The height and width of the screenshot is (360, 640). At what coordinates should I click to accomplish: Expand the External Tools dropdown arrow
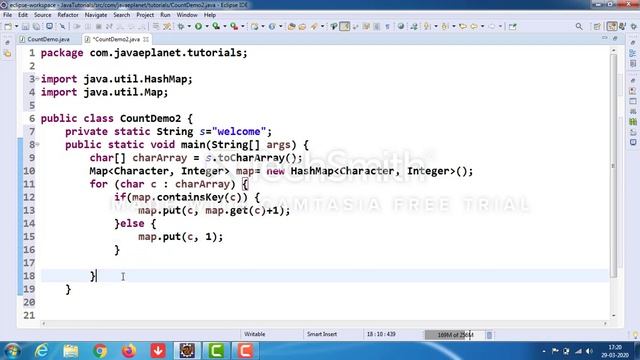242,27
